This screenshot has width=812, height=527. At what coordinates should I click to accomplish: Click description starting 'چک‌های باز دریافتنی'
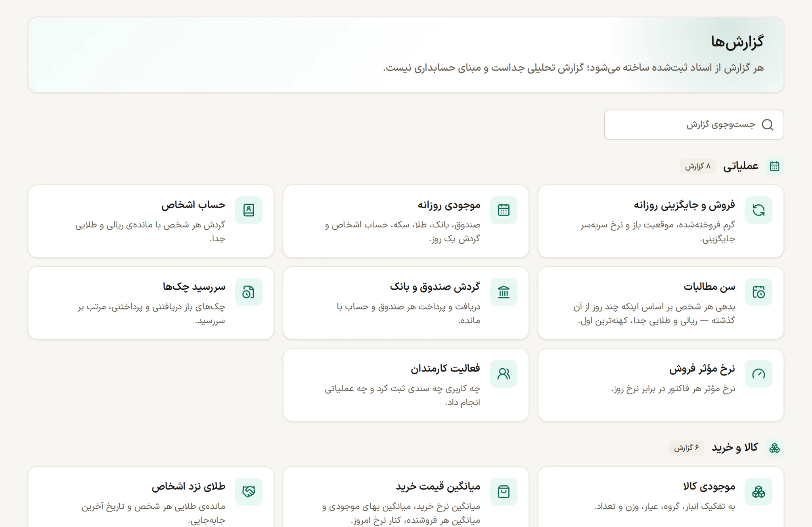click(151, 314)
